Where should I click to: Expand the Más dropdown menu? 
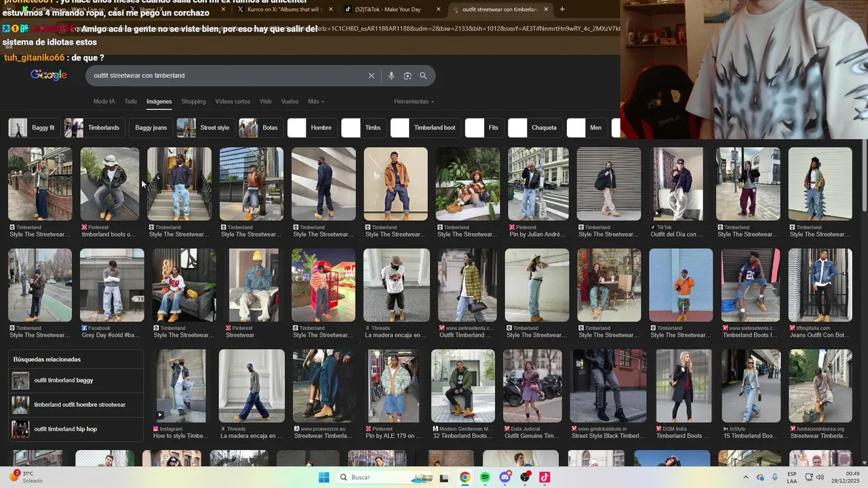click(316, 102)
